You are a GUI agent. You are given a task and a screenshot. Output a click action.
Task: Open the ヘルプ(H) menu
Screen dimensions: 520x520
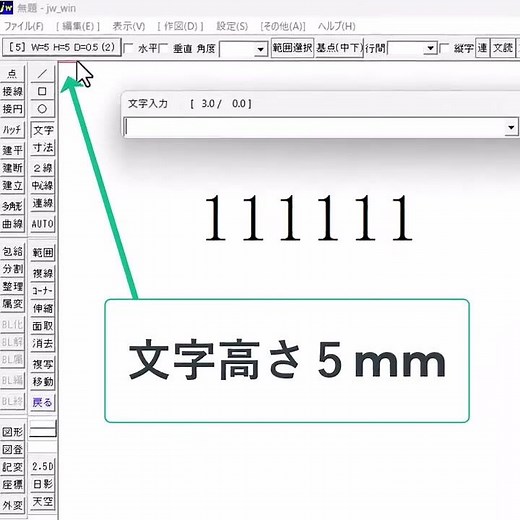tap(337, 26)
